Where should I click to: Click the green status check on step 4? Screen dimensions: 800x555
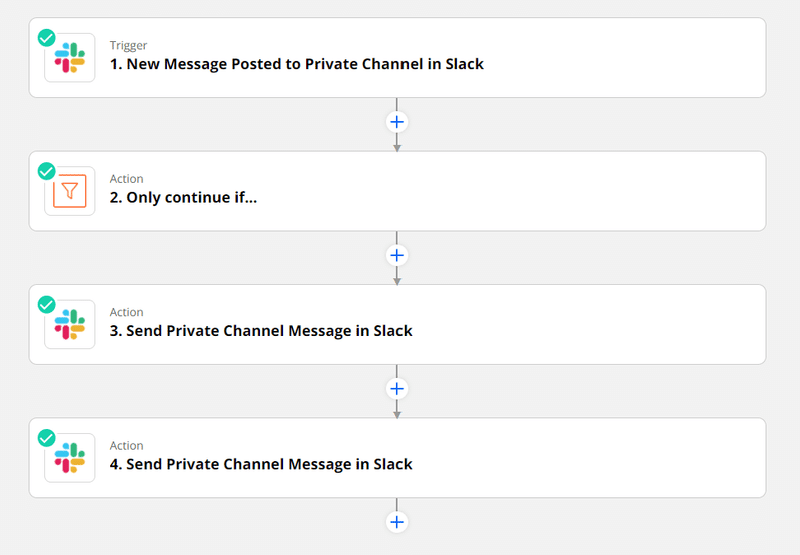click(x=46, y=438)
